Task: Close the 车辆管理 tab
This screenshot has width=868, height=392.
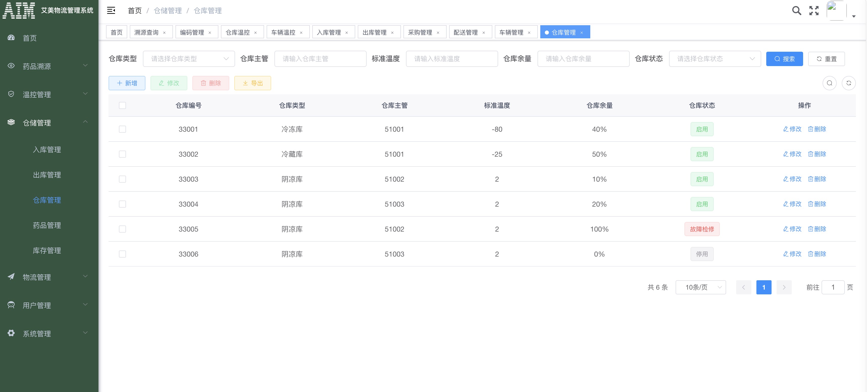Action: (529, 33)
